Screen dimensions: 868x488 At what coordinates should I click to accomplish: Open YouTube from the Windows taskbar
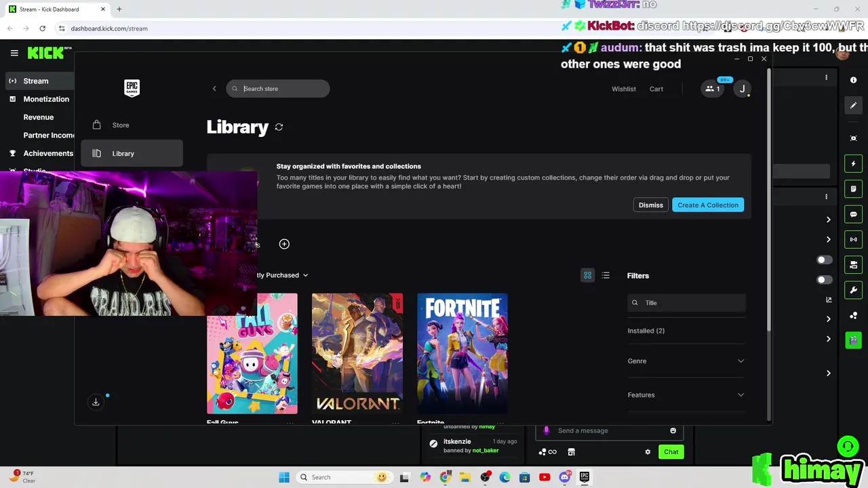(545, 477)
